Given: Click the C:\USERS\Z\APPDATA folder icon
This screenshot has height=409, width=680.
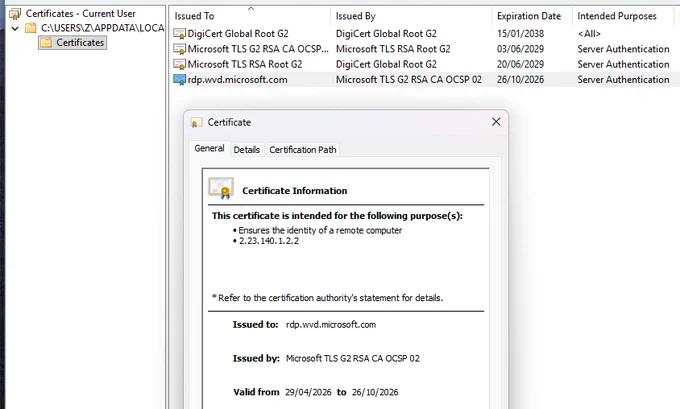Looking at the screenshot, I should point(31,28).
